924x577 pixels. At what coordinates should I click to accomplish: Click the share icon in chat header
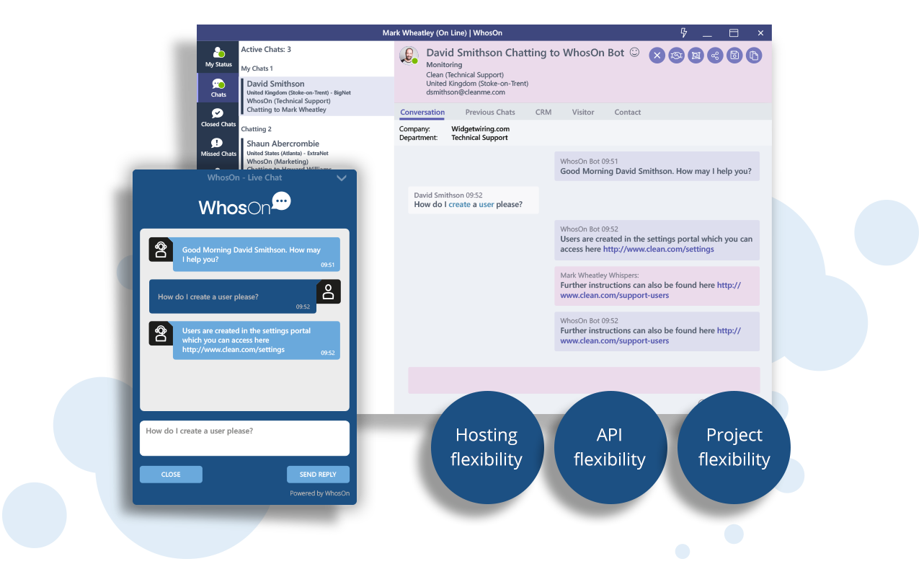click(x=715, y=56)
